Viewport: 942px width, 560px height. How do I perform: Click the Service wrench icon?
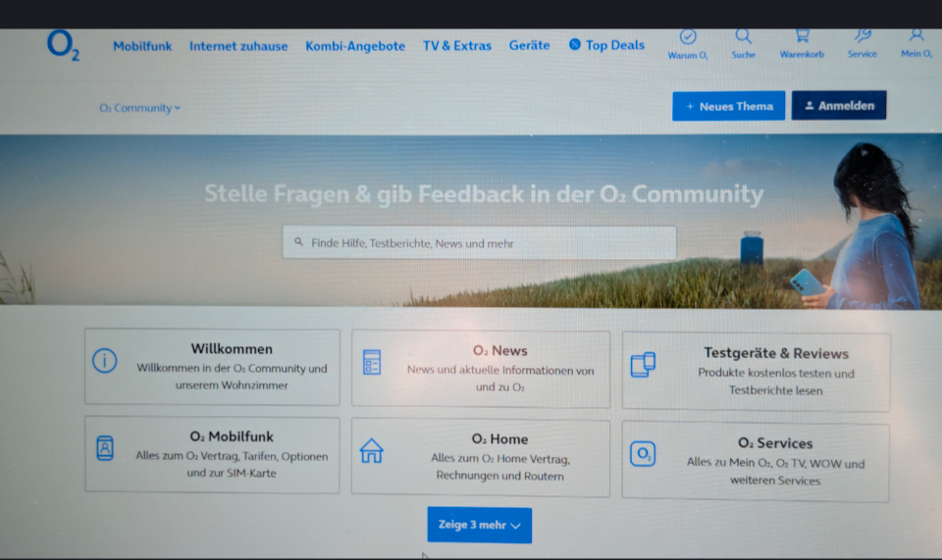point(863,36)
